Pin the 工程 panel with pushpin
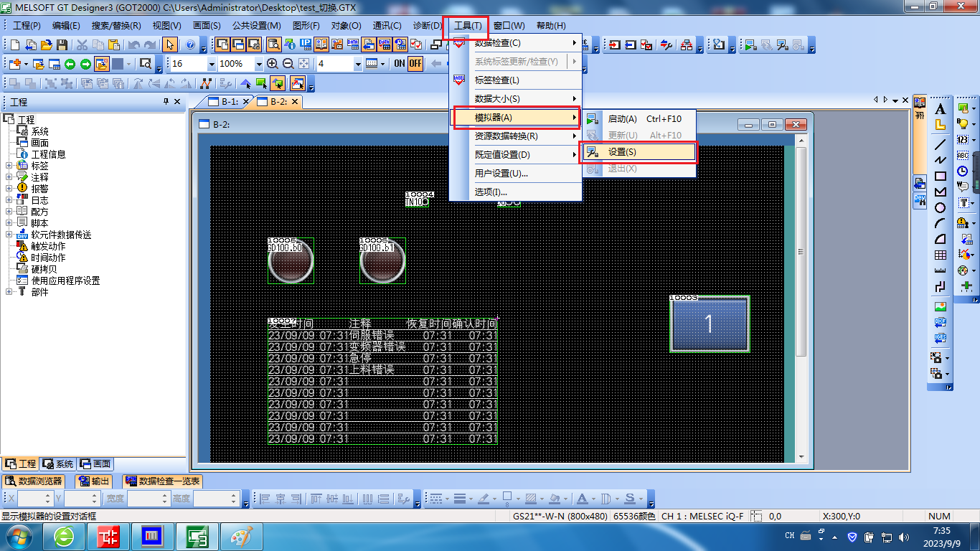 point(166,102)
